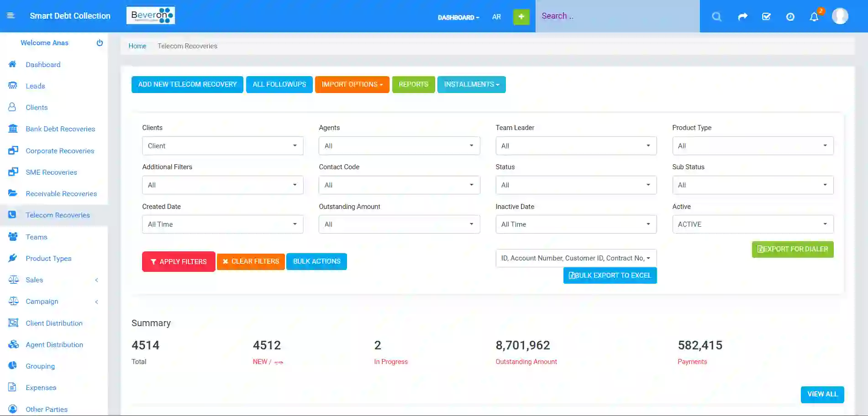Open the green plus button in header

click(x=521, y=16)
